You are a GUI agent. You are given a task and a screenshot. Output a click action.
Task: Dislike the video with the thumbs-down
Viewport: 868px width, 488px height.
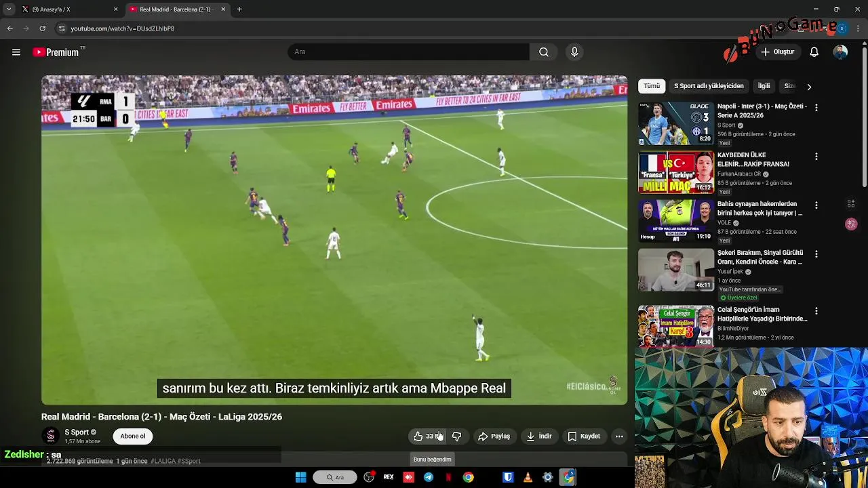pyautogui.click(x=457, y=436)
